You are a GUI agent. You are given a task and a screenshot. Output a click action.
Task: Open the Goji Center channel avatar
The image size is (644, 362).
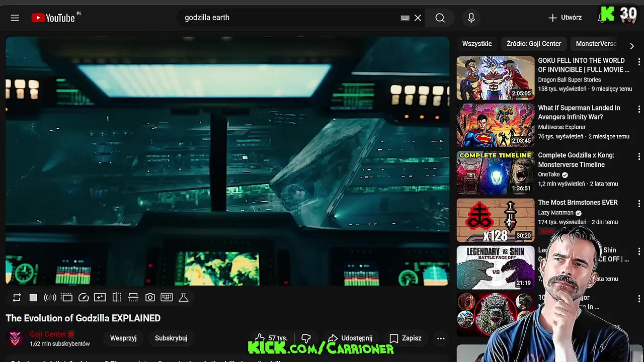tap(16, 338)
